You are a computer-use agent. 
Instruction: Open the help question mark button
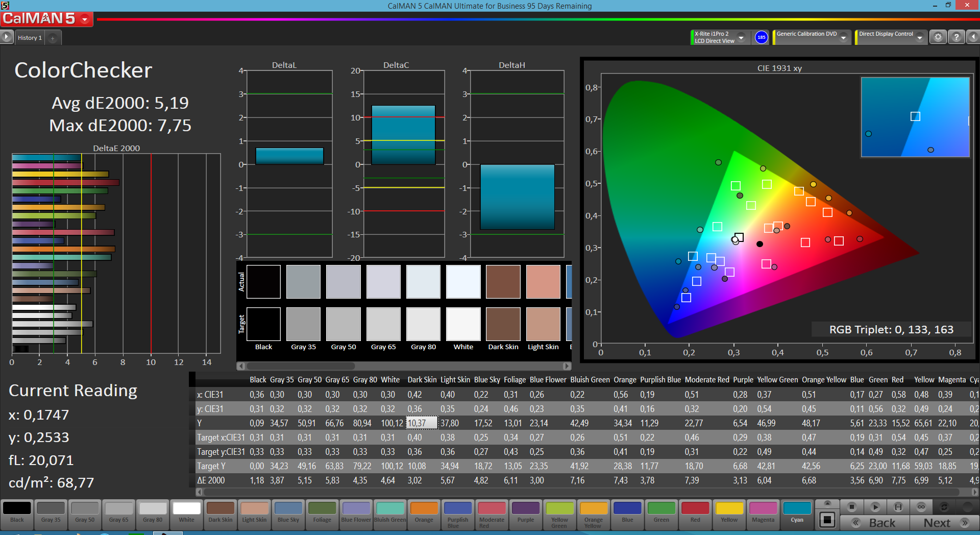coord(957,37)
